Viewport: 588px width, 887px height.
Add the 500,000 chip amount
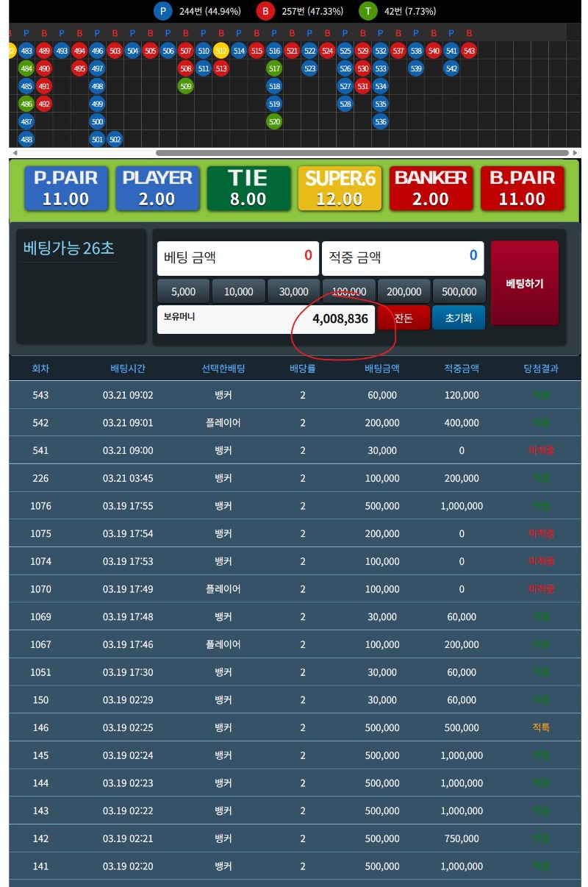click(459, 291)
